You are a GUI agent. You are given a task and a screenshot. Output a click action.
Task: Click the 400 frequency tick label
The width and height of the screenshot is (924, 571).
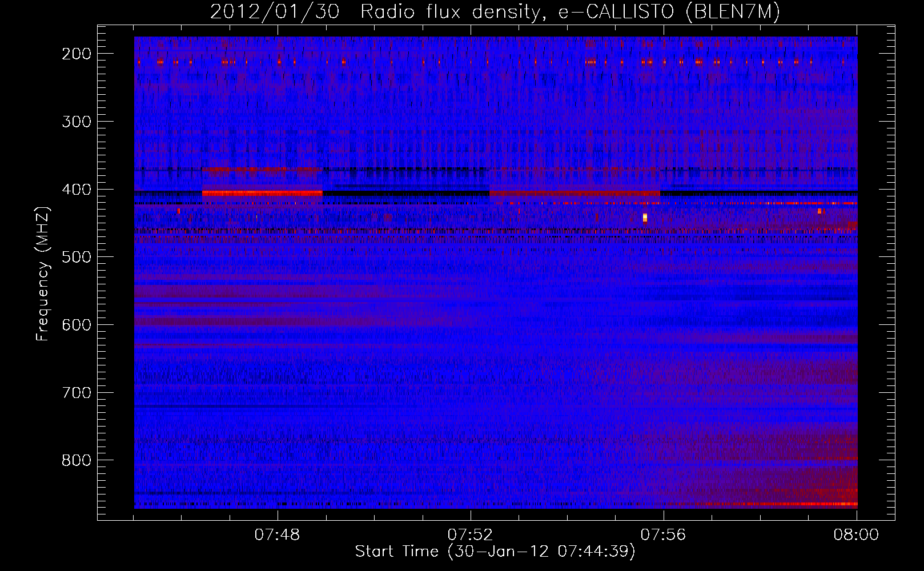pos(77,190)
